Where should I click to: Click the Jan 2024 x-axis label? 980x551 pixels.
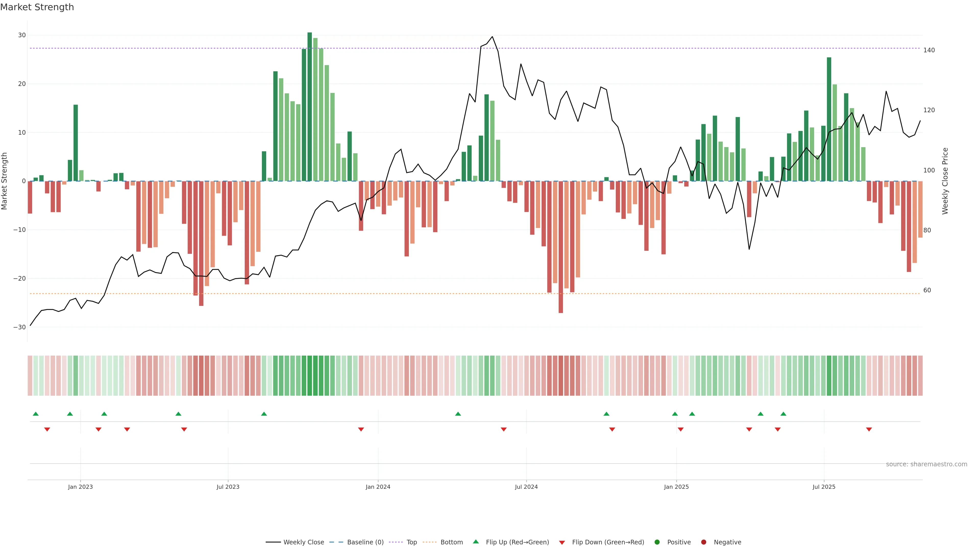click(x=378, y=487)
